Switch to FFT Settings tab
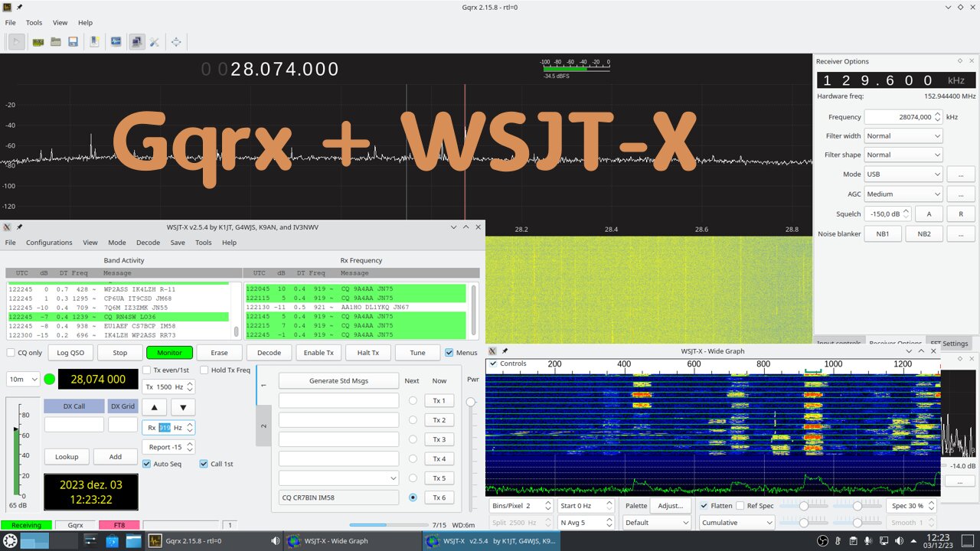Screen dimensions: 980x551 [949, 344]
